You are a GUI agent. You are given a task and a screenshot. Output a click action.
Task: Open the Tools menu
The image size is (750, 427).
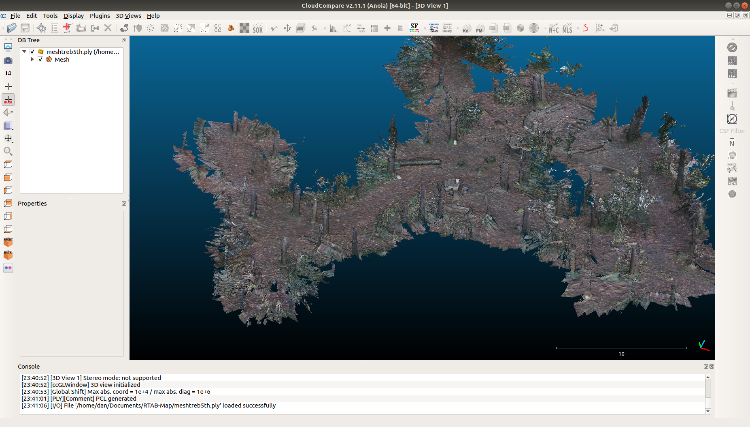click(50, 16)
